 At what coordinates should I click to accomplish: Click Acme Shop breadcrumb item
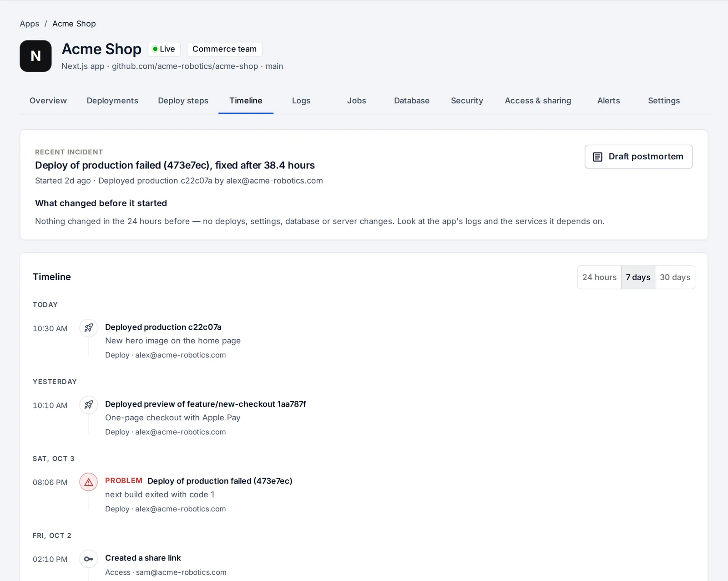(x=74, y=24)
